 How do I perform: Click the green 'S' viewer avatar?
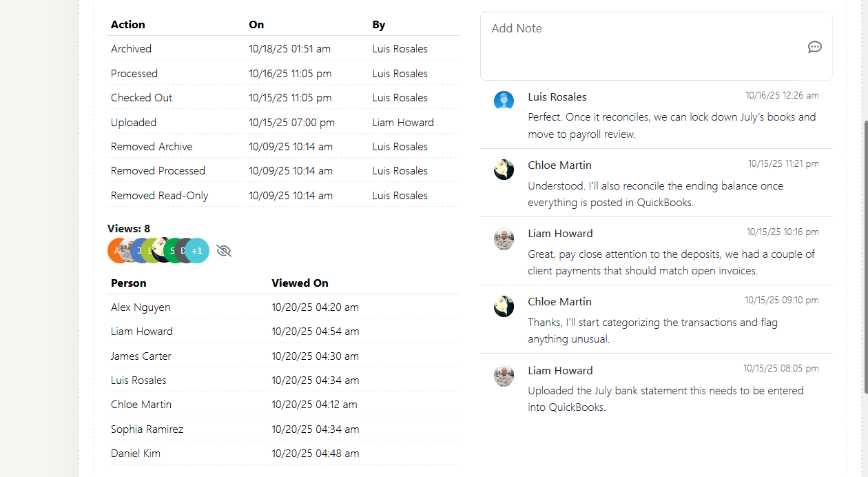pyautogui.click(x=172, y=251)
